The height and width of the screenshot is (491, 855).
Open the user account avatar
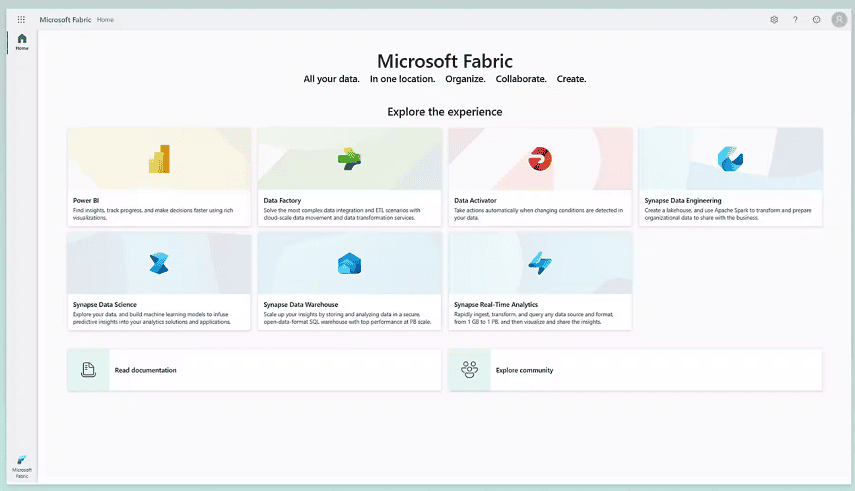point(839,20)
